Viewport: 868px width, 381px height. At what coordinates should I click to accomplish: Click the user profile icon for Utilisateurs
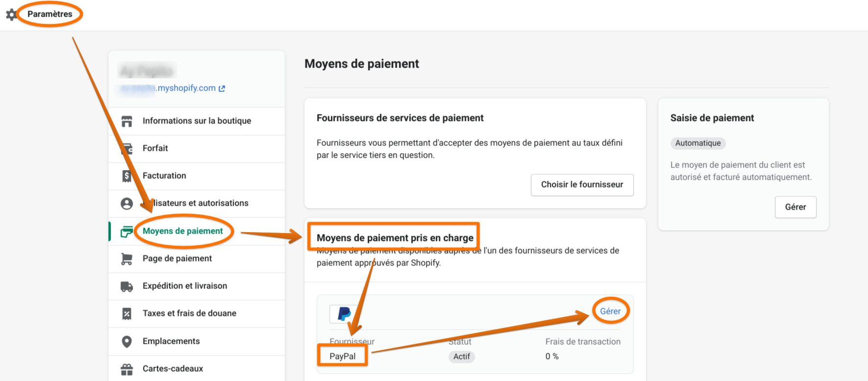point(127,203)
